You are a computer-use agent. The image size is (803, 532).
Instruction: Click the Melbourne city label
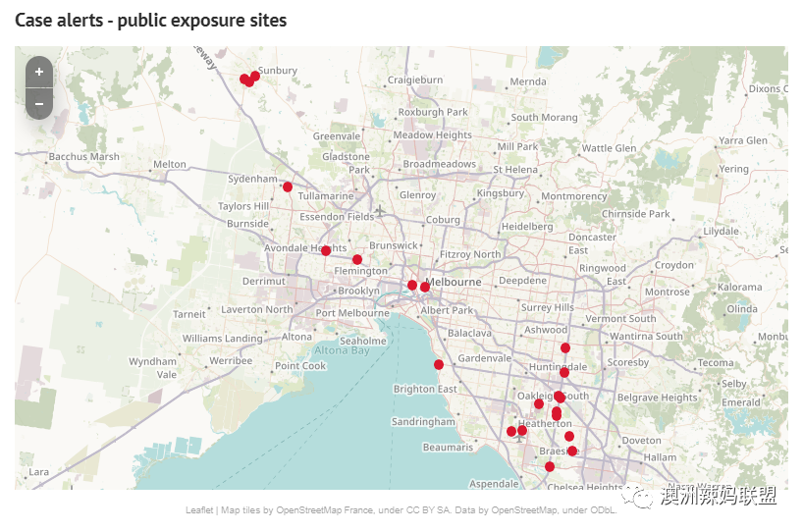tap(455, 282)
